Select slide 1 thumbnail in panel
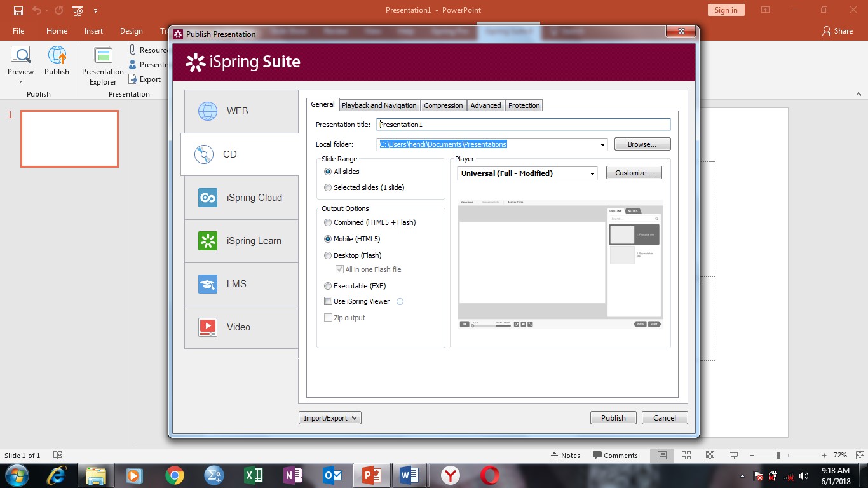Image resolution: width=868 pixels, height=488 pixels. click(x=69, y=139)
